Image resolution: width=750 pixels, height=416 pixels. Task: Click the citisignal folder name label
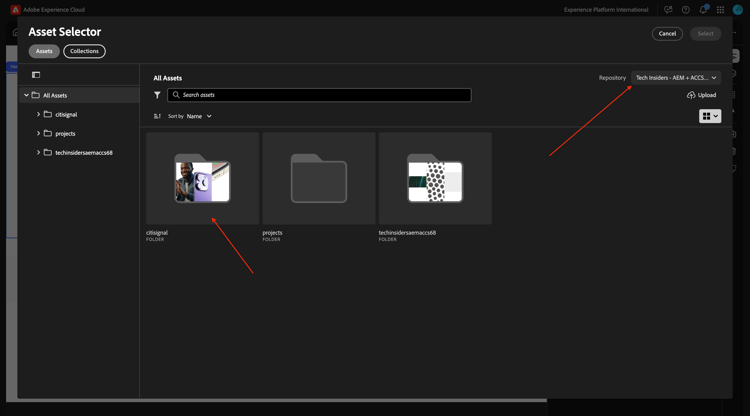[157, 233]
